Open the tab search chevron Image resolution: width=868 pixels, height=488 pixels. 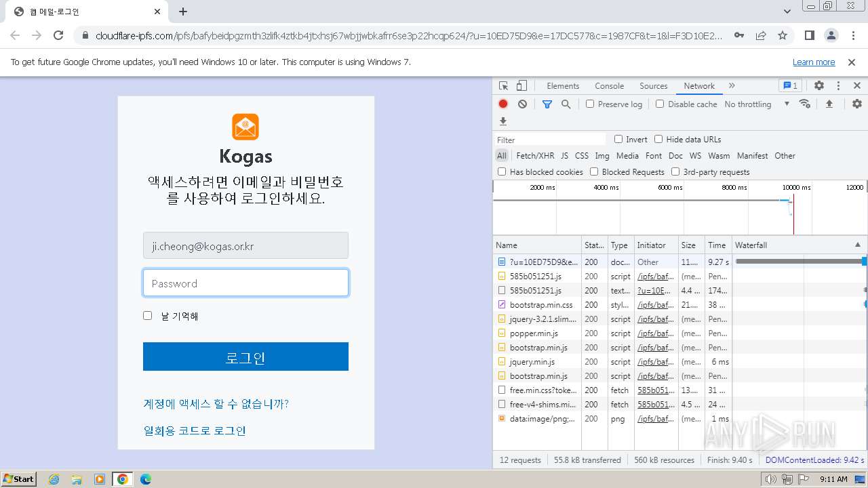click(x=787, y=12)
